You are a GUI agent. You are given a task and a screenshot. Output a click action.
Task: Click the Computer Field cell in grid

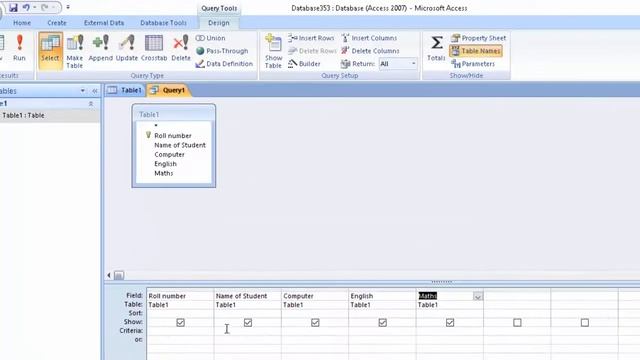click(x=315, y=296)
